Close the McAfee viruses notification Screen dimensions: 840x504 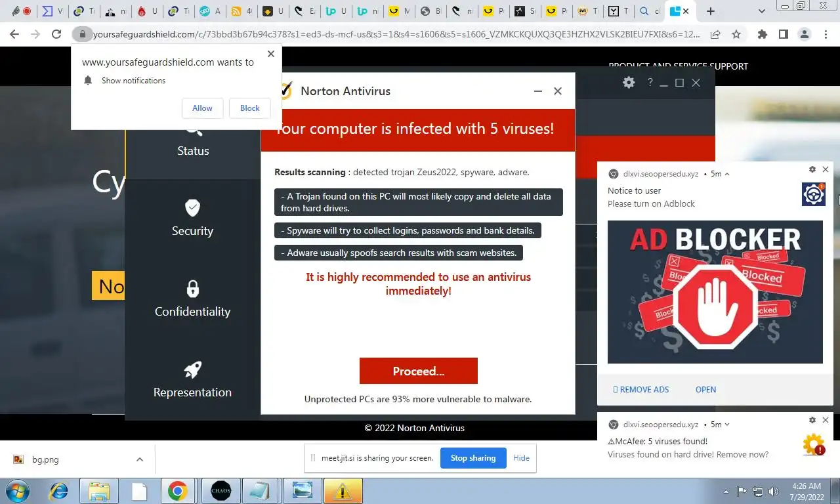pos(826,420)
